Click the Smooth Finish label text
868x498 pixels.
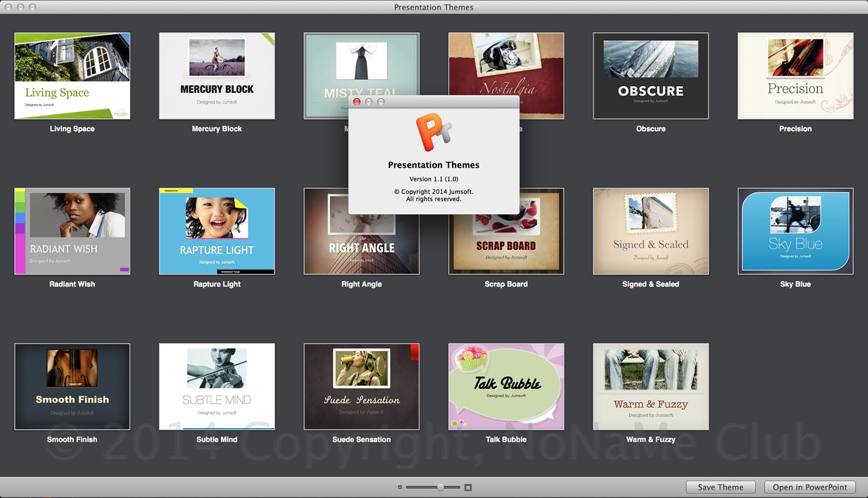pos(72,440)
